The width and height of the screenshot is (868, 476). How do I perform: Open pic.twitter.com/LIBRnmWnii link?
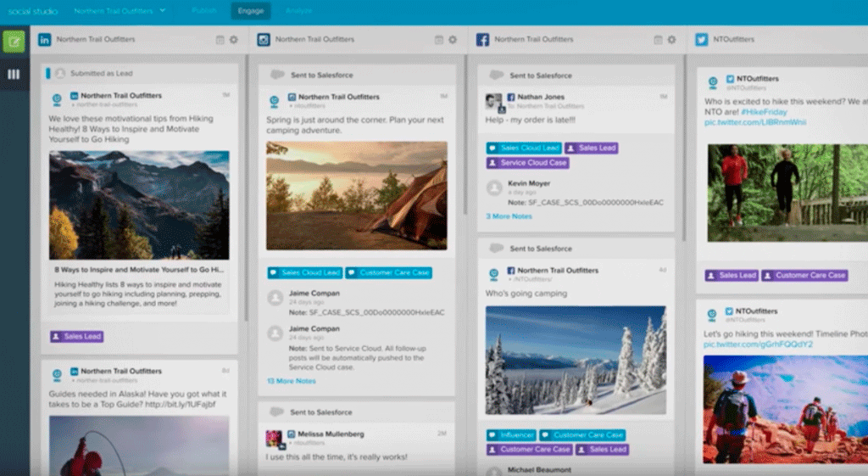point(755,122)
